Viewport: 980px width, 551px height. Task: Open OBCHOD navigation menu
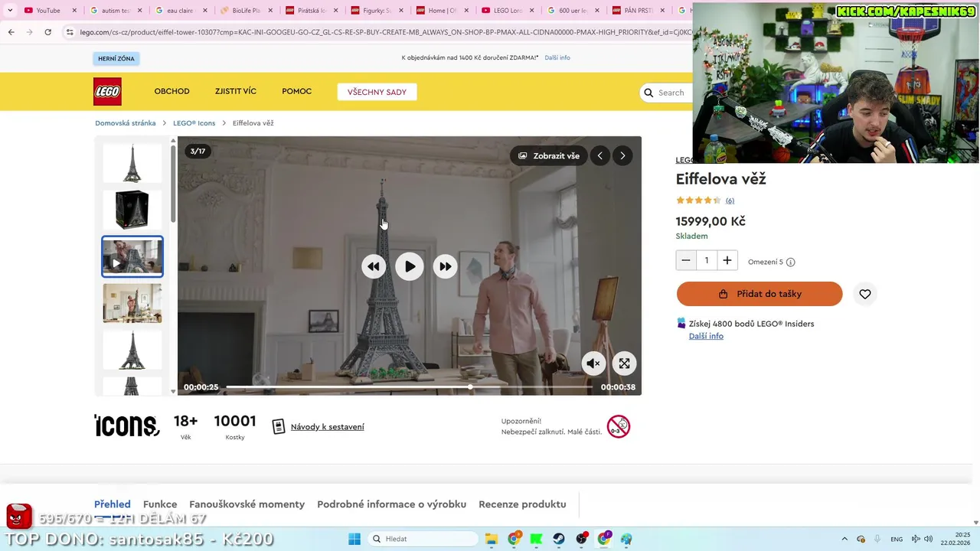[171, 92]
